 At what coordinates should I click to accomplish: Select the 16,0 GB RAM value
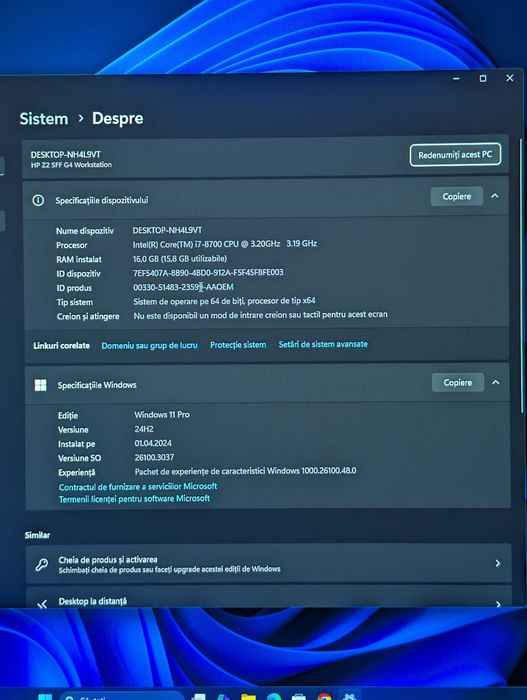pos(180,258)
